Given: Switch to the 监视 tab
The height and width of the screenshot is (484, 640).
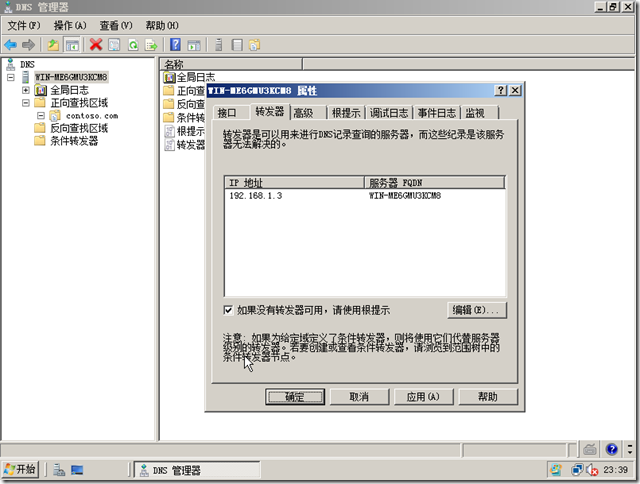Looking at the screenshot, I should click(480, 113).
